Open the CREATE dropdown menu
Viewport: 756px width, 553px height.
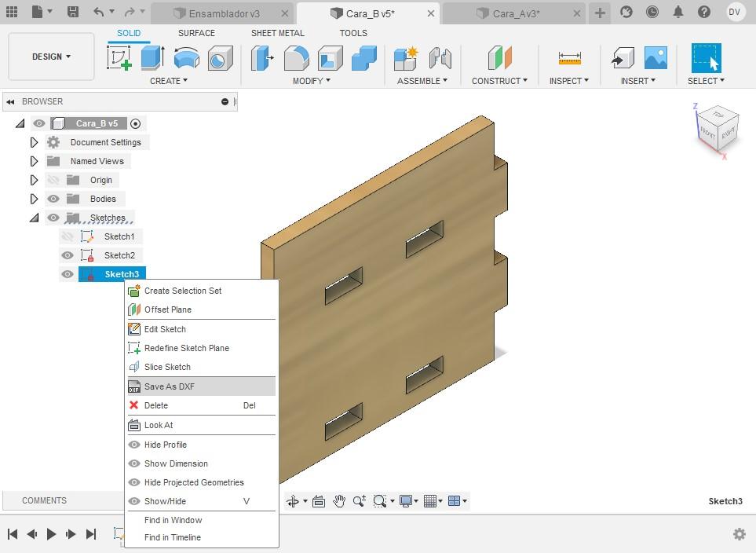coord(169,81)
